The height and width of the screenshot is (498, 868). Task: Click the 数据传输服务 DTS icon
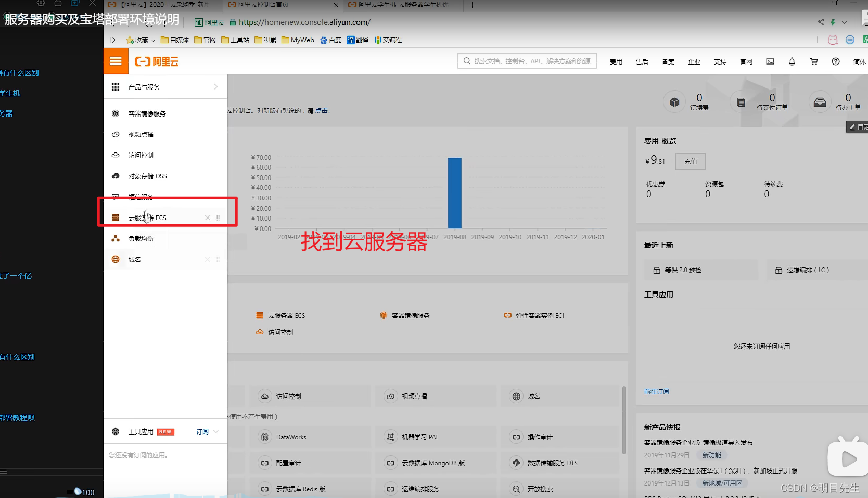tap(516, 463)
